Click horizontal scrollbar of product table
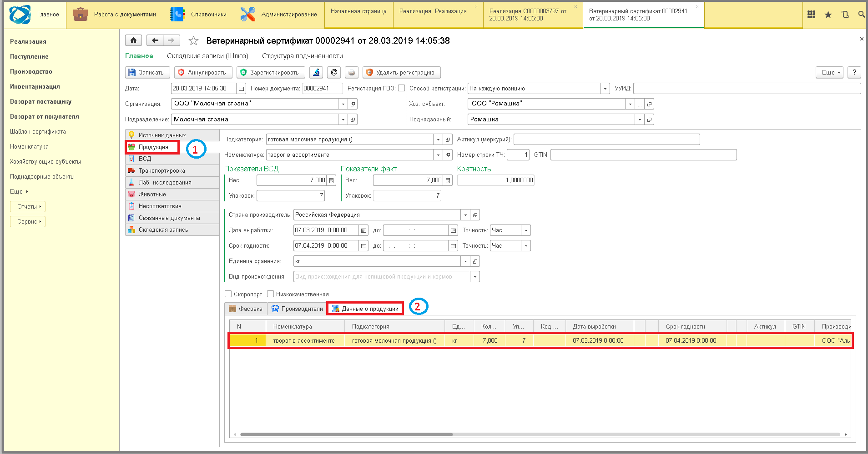The image size is (868, 454). [x=347, y=434]
